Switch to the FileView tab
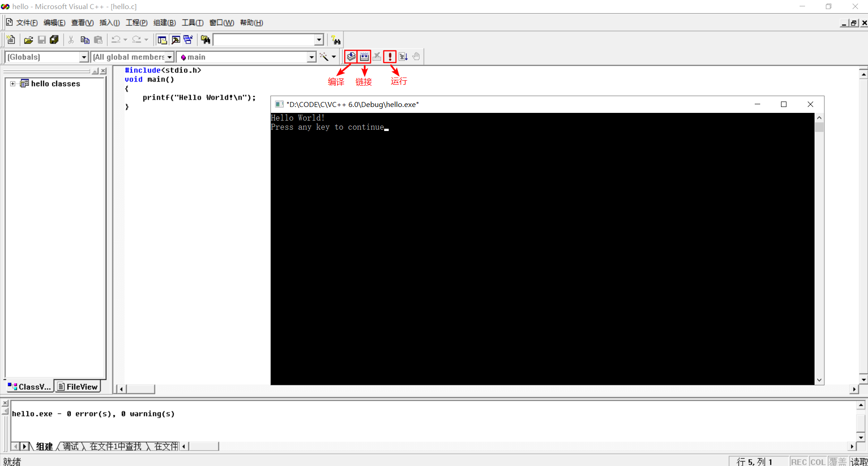Screen dimensions: 868x466 [77, 386]
